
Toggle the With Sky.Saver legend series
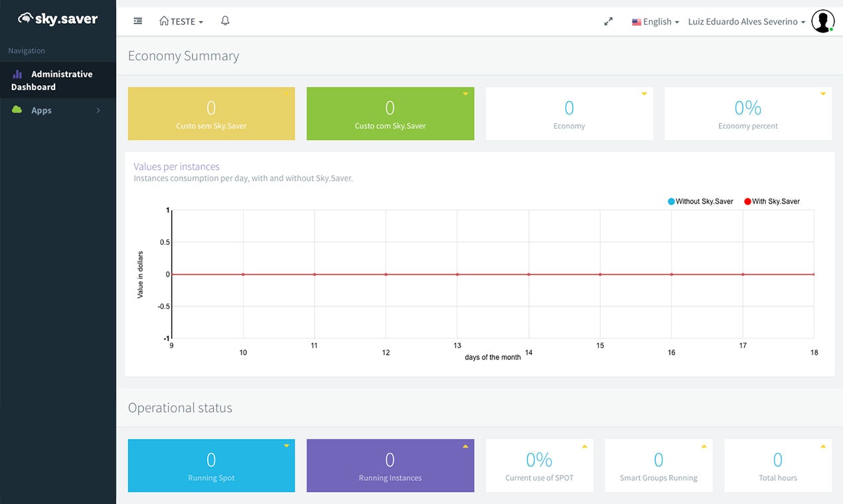tap(772, 202)
